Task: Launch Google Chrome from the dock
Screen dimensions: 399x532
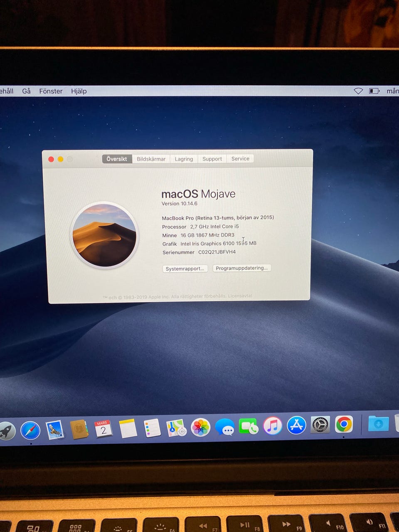Action: pos(344,424)
